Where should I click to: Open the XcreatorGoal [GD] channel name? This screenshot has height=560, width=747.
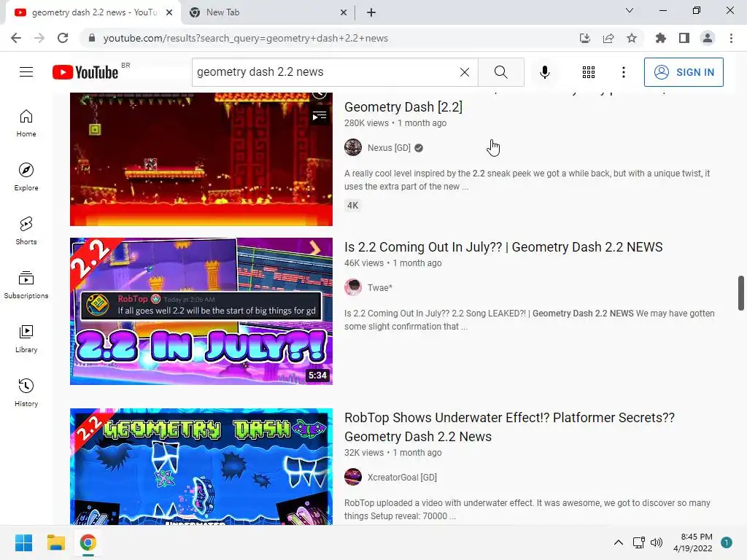pos(402,477)
